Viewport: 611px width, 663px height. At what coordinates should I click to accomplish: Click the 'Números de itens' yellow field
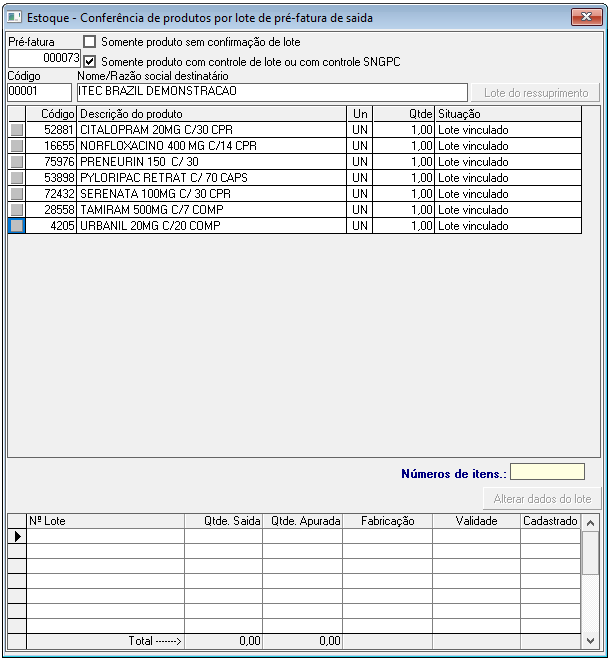coord(547,472)
